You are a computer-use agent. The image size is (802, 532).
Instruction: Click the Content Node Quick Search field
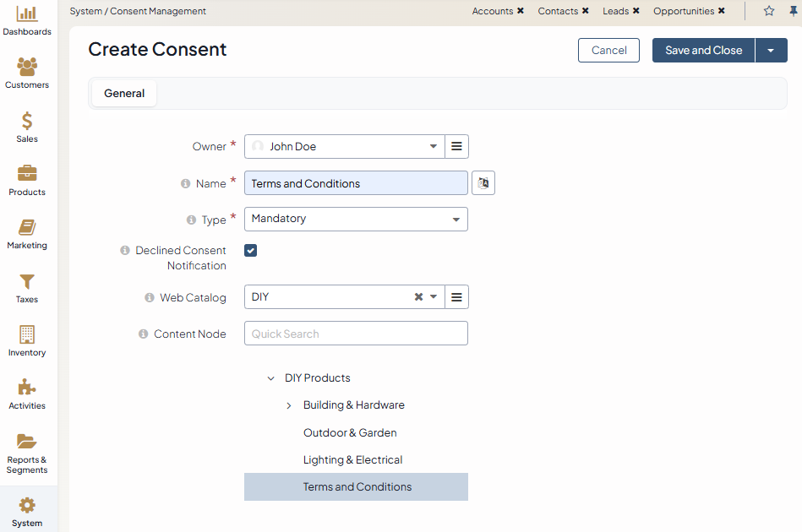pos(356,334)
